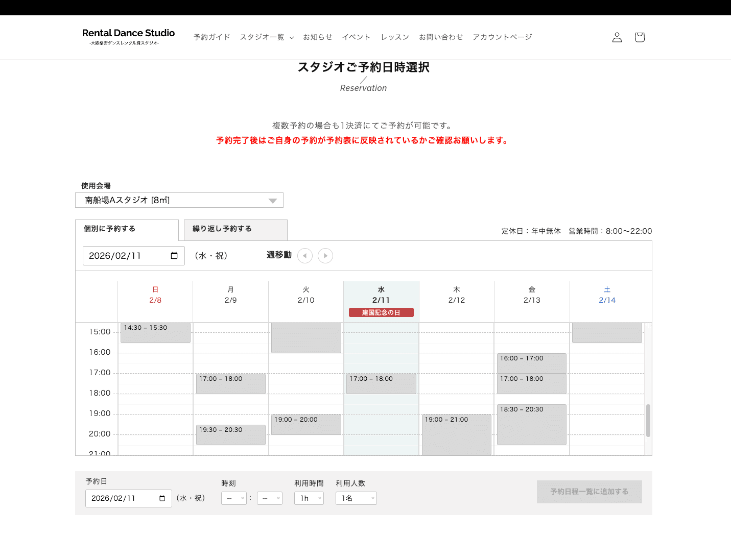This screenshot has height=560, width=731.
Task: Open the account page via person icon
Action: pyautogui.click(x=617, y=37)
